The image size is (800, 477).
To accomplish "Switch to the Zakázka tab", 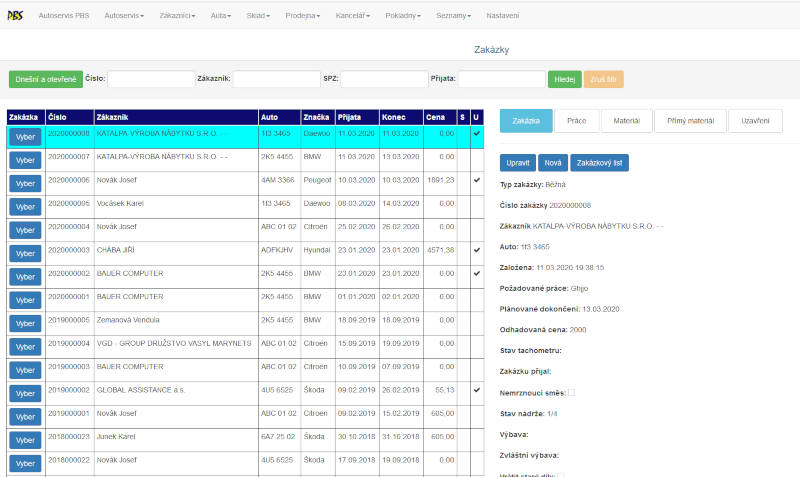I will 526,121.
